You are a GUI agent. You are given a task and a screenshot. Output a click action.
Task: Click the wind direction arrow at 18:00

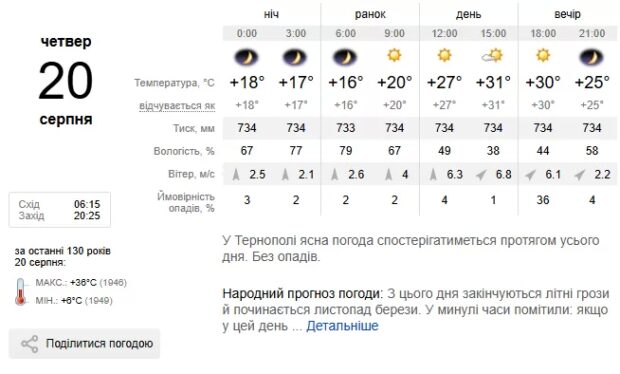[531, 174]
